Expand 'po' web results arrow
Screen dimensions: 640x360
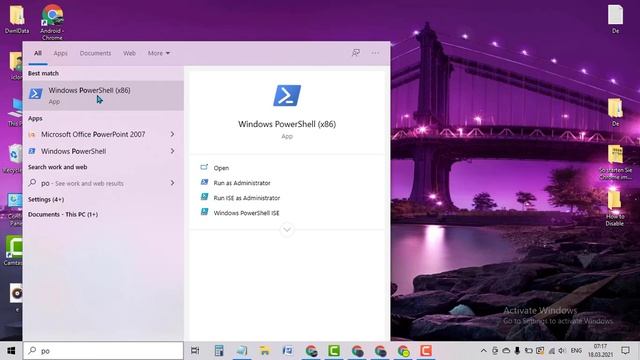[x=173, y=183]
